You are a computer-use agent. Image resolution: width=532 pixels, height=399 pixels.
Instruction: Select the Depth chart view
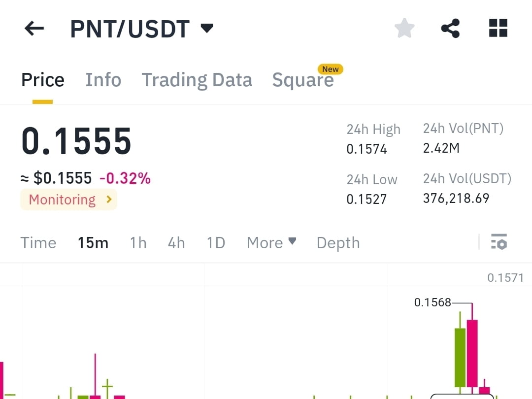338,242
